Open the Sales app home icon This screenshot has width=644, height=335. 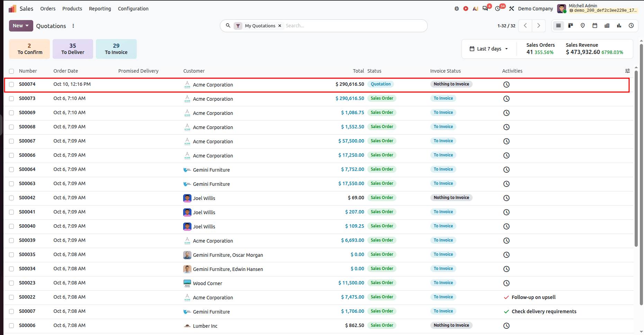tap(12, 9)
